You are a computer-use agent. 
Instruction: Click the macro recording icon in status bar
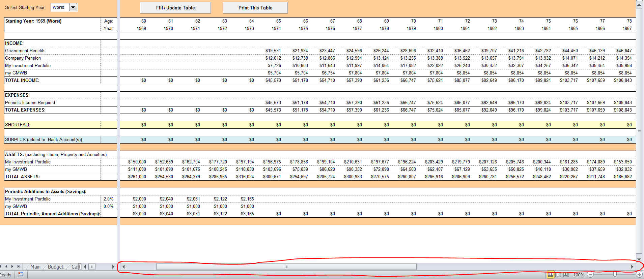pos(21,274)
